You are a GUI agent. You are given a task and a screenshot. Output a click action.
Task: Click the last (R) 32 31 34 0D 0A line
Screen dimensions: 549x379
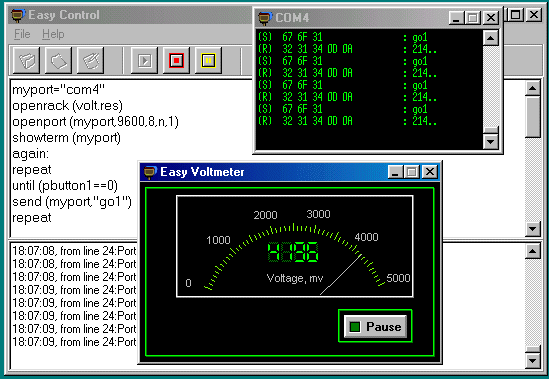coord(347,121)
